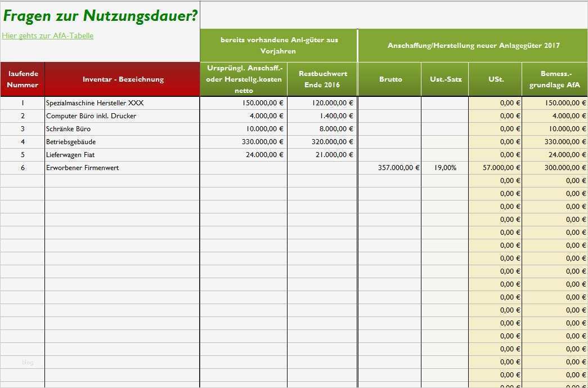The height and width of the screenshot is (388, 588).
Task: Select cell 'Lieferwagen Fiat'
Action: [x=122, y=155]
